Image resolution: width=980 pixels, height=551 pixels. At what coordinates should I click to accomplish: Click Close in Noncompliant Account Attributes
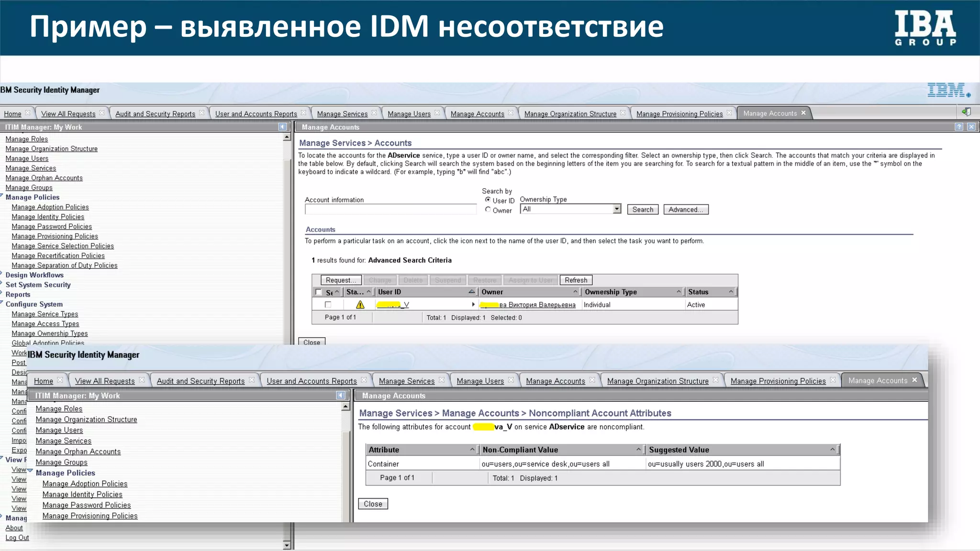click(x=373, y=504)
